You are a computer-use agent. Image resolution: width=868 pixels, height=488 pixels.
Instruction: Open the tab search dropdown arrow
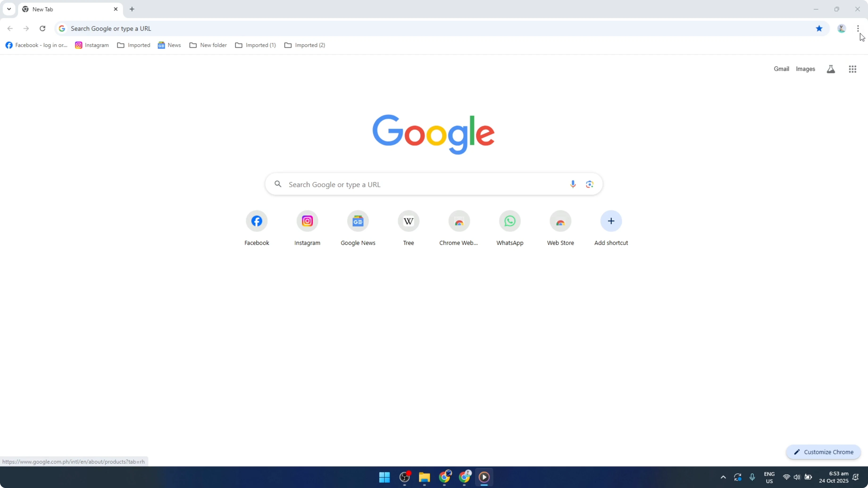[9, 9]
